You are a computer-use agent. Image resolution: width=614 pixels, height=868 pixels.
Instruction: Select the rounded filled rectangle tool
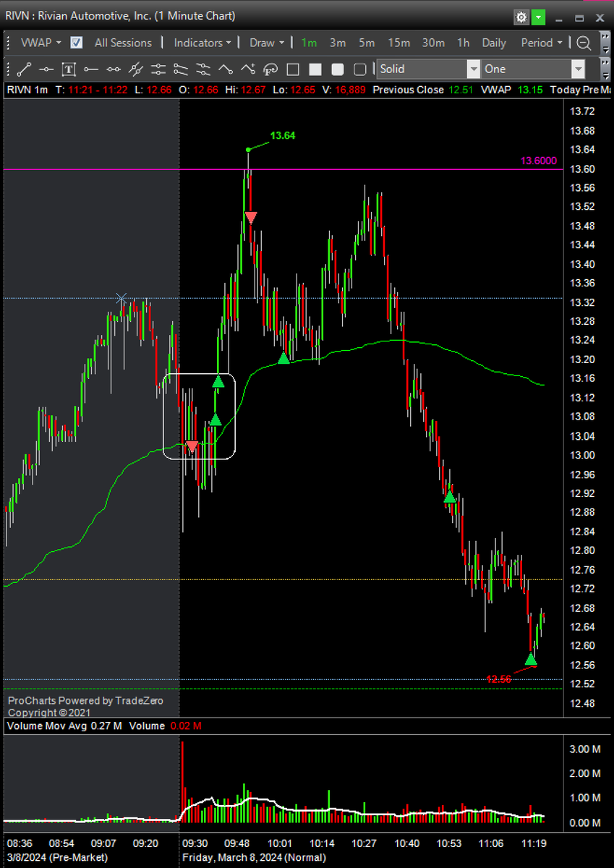pos(337,69)
